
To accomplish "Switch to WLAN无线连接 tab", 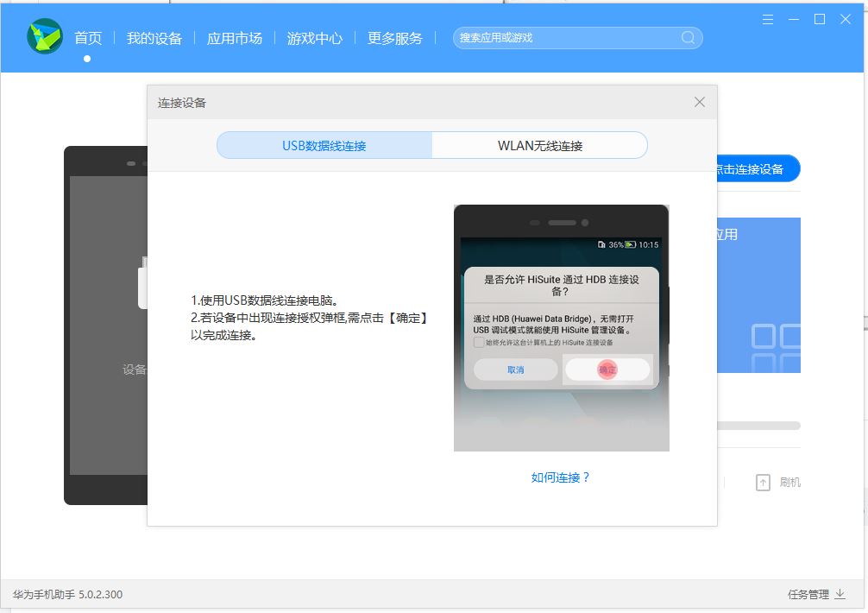I will (x=540, y=146).
